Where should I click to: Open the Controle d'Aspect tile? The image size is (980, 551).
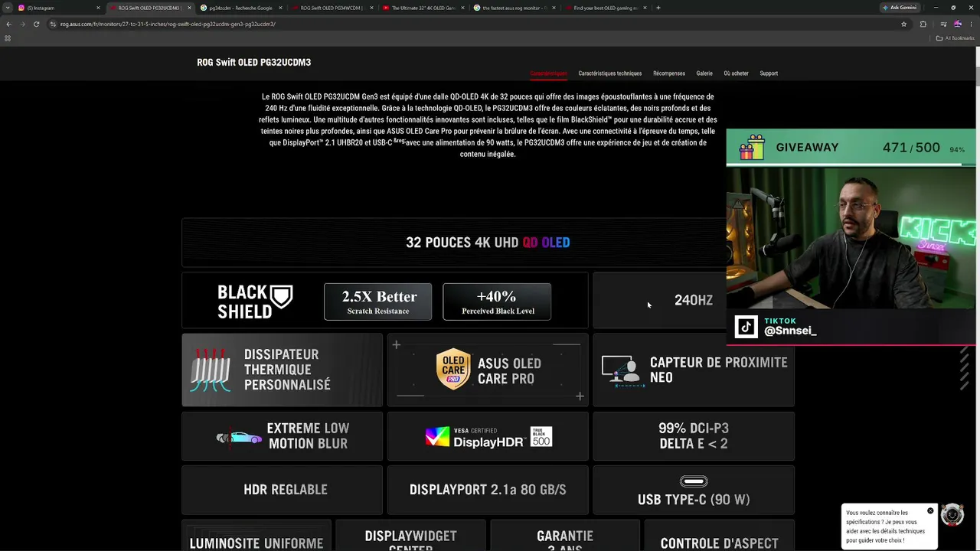[x=719, y=536]
